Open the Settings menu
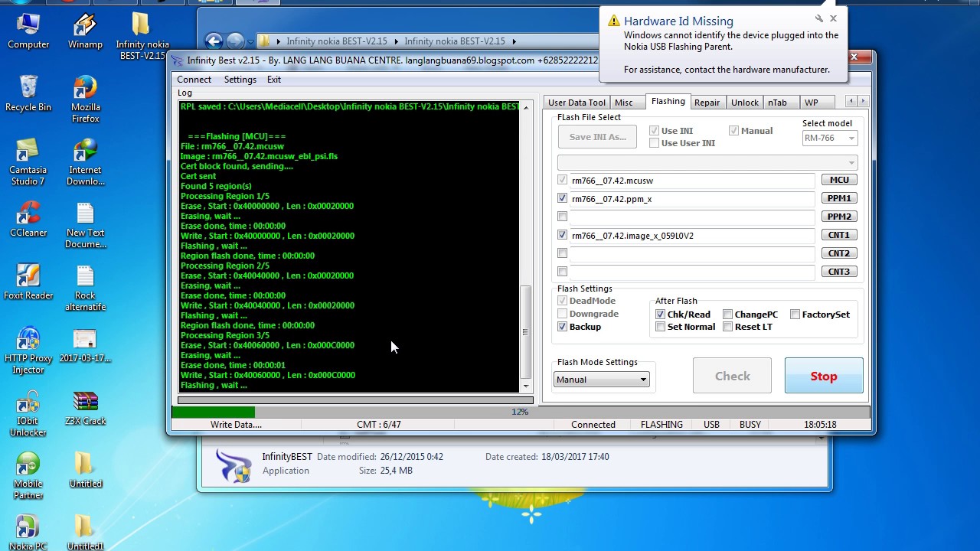Image resolution: width=980 pixels, height=551 pixels. tap(240, 80)
